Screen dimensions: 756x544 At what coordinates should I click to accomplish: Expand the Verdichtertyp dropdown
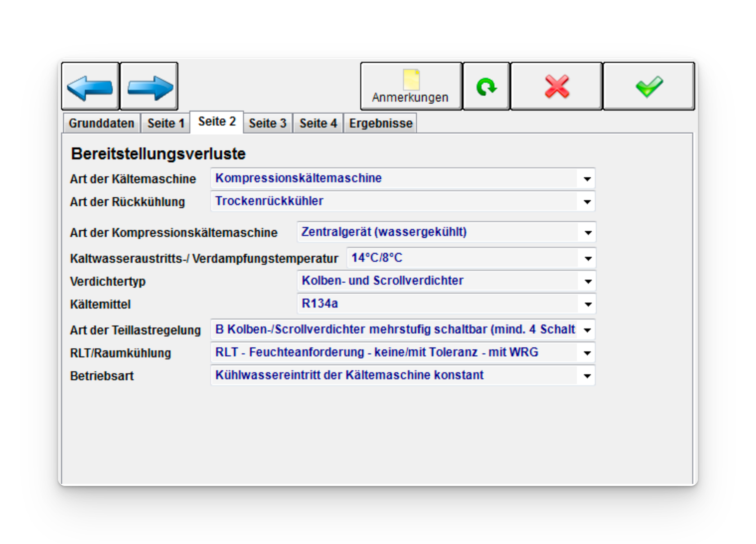point(588,281)
